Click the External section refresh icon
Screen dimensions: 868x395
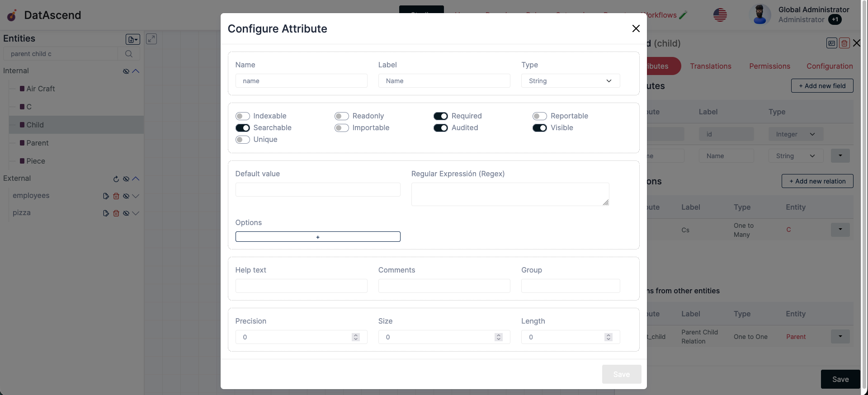pyautogui.click(x=116, y=179)
